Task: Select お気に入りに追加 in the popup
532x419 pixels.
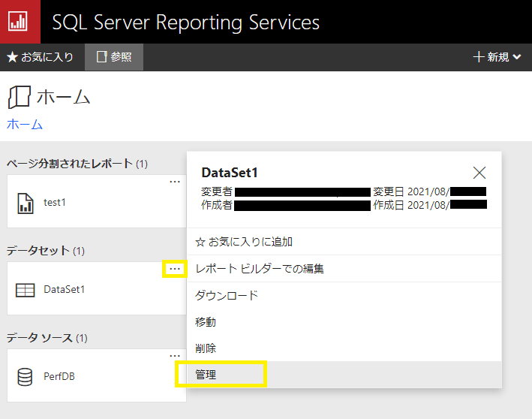Action: [344, 242]
